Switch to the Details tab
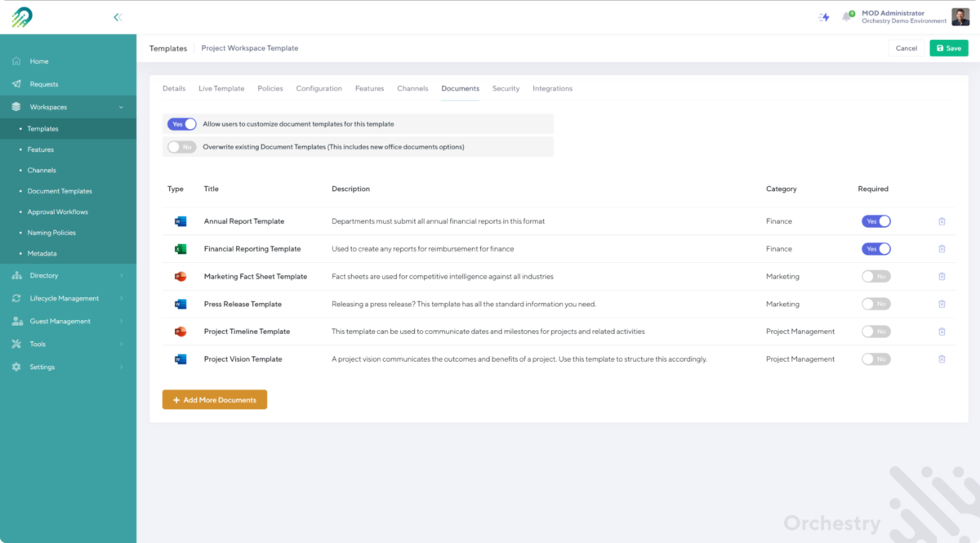980x543 pixels. click(x=174, y=88)
